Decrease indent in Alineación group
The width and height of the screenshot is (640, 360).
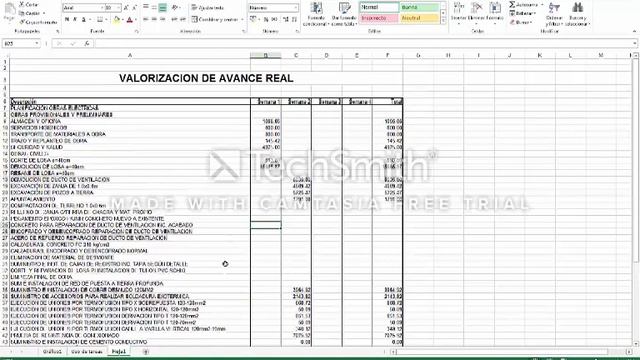coord(174,19)
